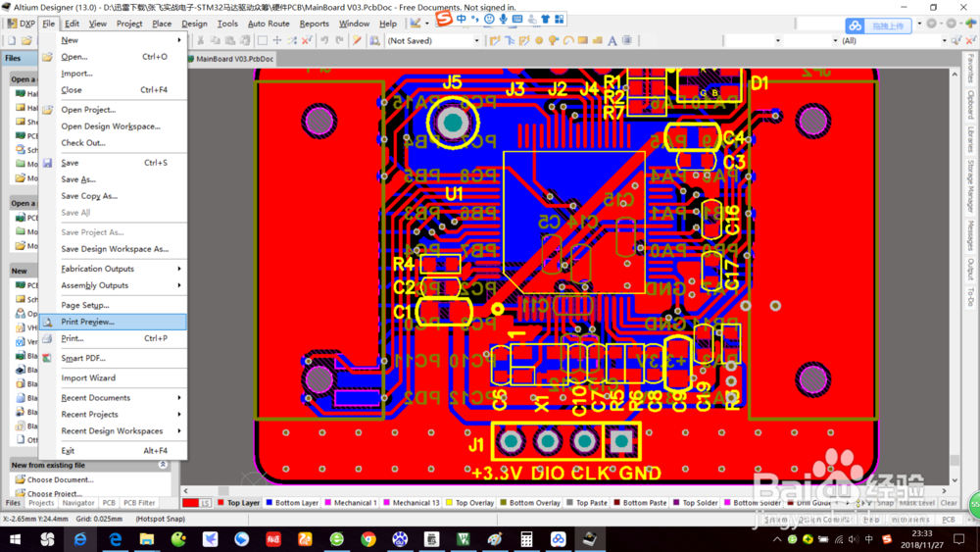
Task: Click the place pad tool icon
Action: pyautogui.click(x=539, y=40)
